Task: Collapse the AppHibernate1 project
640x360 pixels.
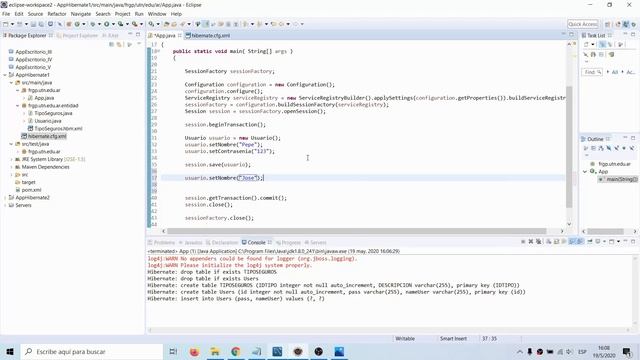Action: (5, 75)
